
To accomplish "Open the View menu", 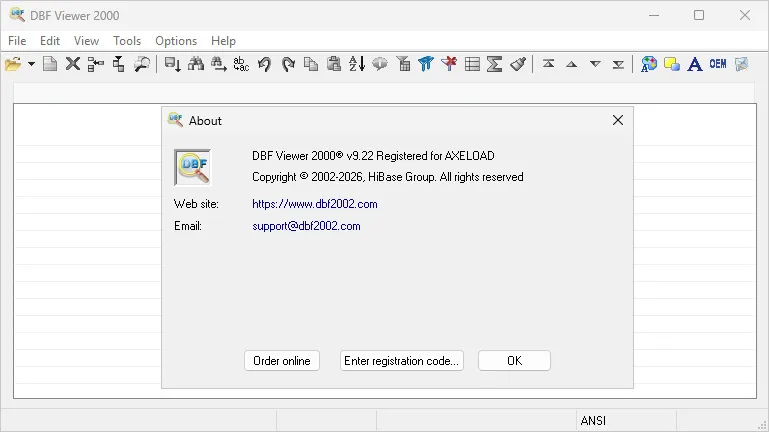I will click(x=86, y=41).
